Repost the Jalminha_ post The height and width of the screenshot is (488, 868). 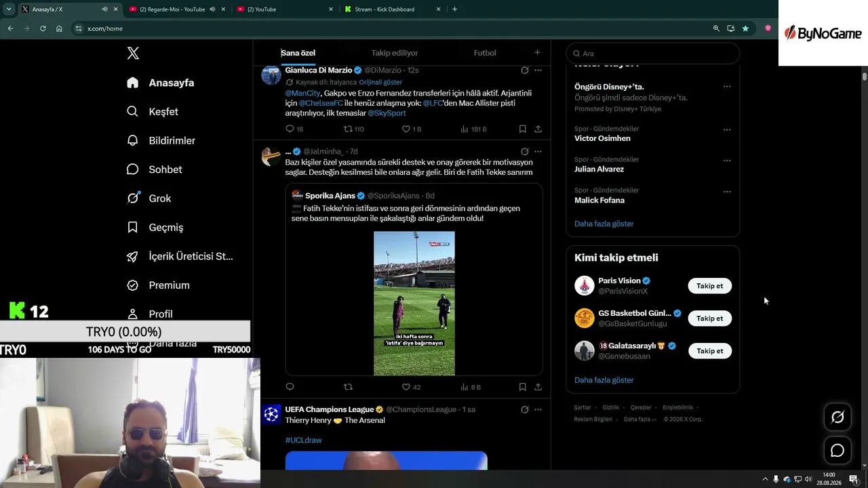coord(348,387)
